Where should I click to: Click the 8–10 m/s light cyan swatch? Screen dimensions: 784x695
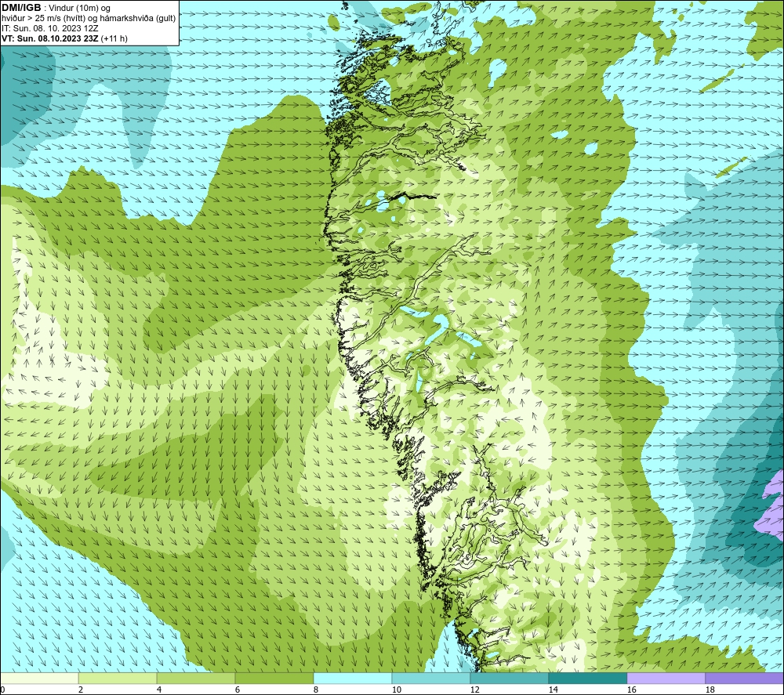[353, 678]
